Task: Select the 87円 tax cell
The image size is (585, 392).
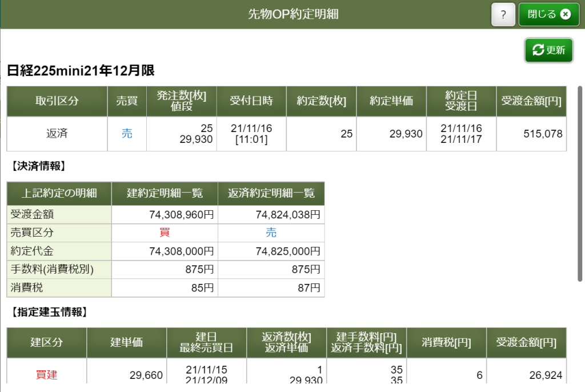Action: 271,288
